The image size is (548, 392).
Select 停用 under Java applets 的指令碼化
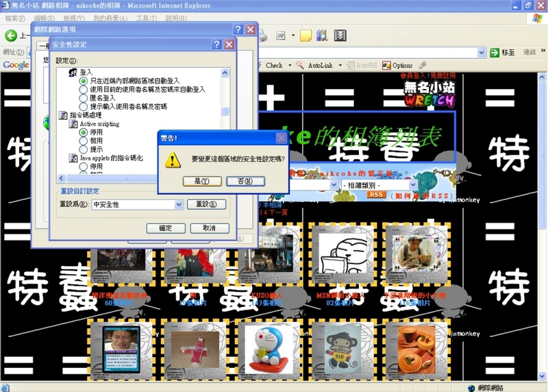[83, 167]
